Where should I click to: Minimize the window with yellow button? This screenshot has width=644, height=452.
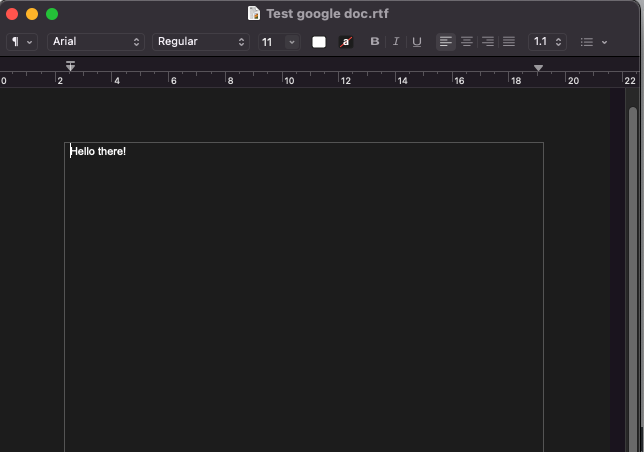pyautogui.click(x=32, y=14)
